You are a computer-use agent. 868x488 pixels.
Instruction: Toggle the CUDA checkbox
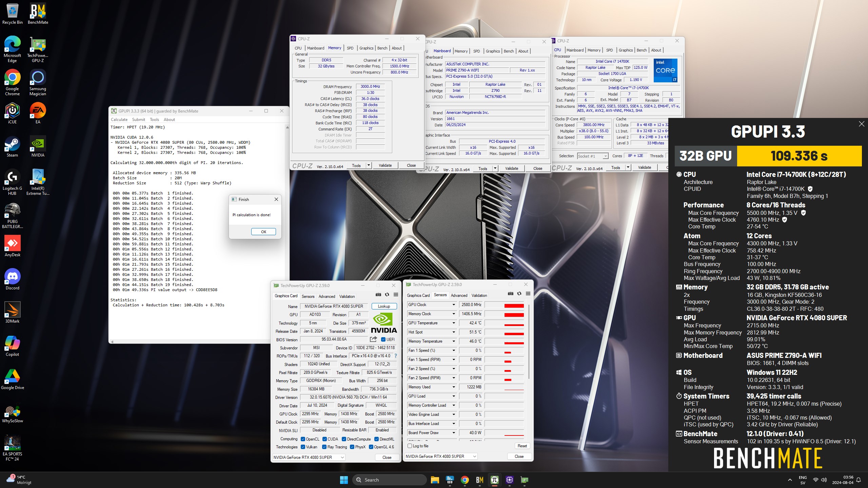pyautogui.click(x=324, y=439)
